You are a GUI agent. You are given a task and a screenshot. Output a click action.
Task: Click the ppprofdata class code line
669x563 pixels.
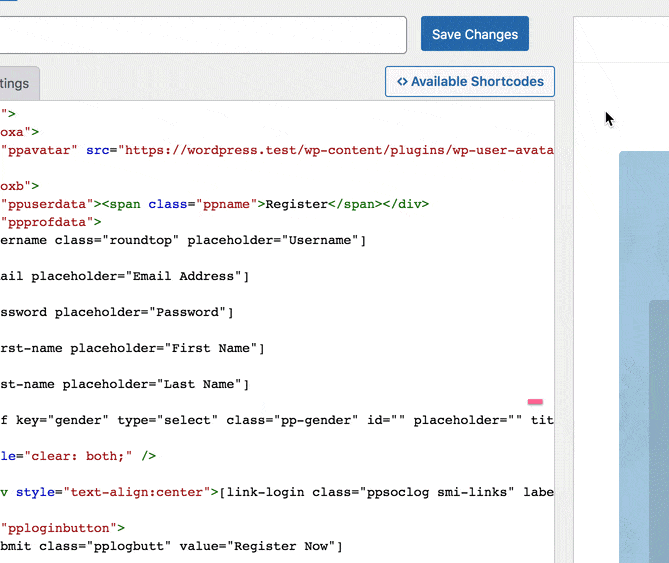coord(51,222)
